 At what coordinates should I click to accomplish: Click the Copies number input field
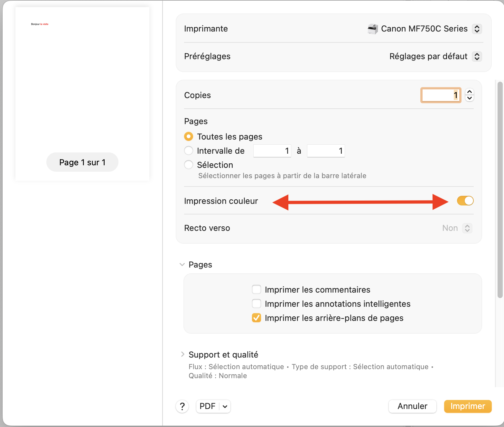441,95
